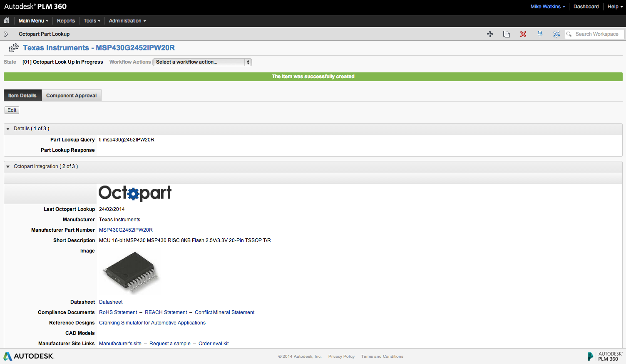Switch to the Item Details tab
Image resolution: width=626 pixels, height=364 pixels.
[x=22, y=95]
